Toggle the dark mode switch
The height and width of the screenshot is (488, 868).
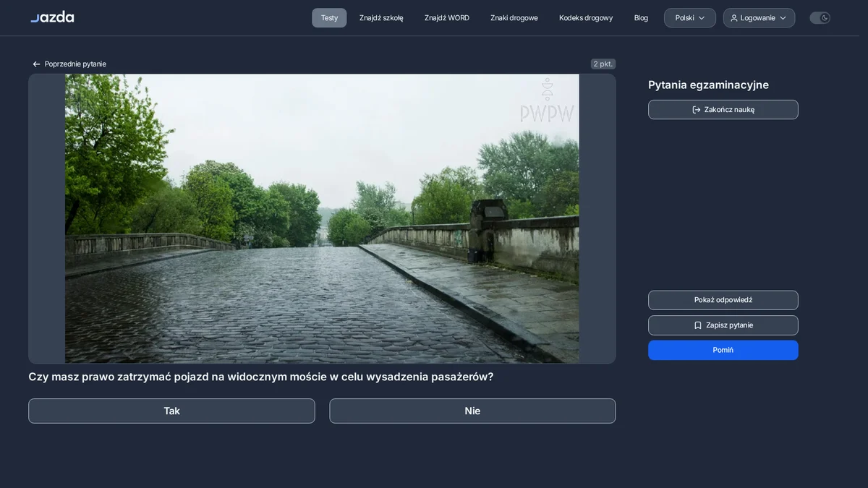pos(820,18)
